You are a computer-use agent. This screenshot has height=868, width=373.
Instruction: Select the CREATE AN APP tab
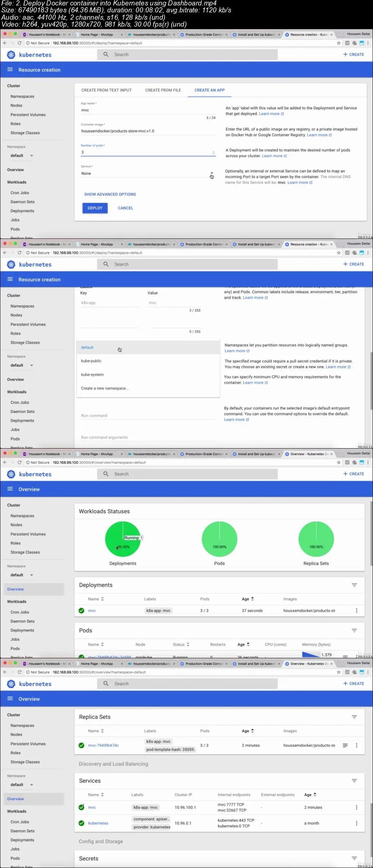pos(209,90)
